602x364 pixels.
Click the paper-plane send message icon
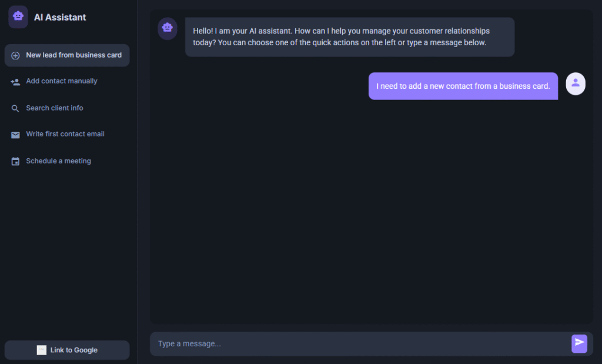579,343
